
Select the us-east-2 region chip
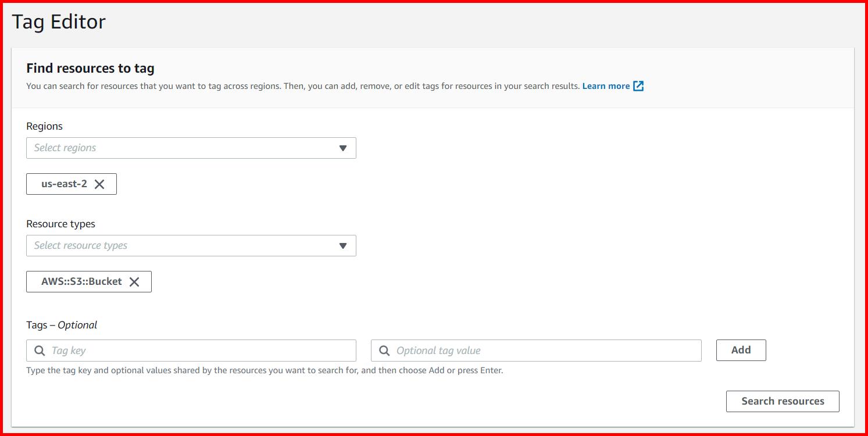coord(65,184)
